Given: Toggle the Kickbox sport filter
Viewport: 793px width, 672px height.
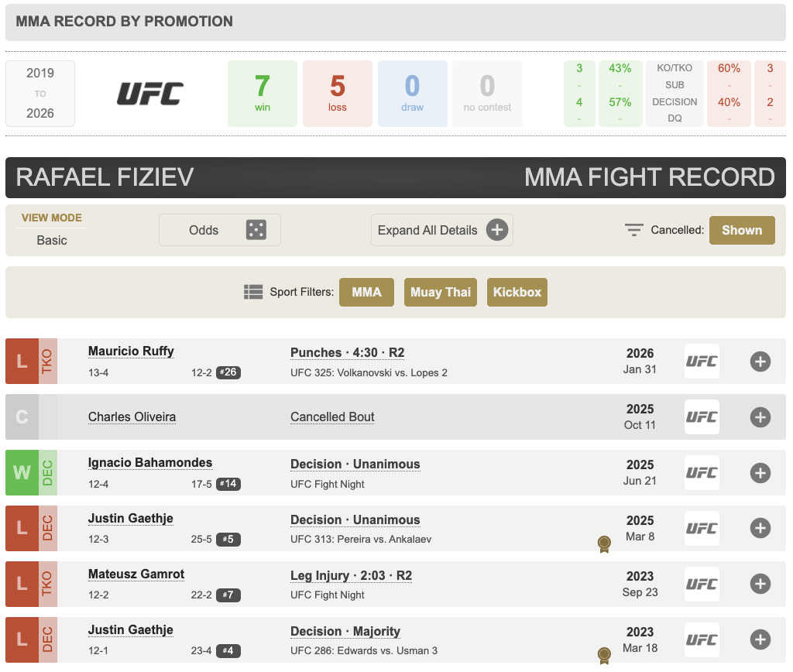Looking at the screenshot, I should click(517, 292).
